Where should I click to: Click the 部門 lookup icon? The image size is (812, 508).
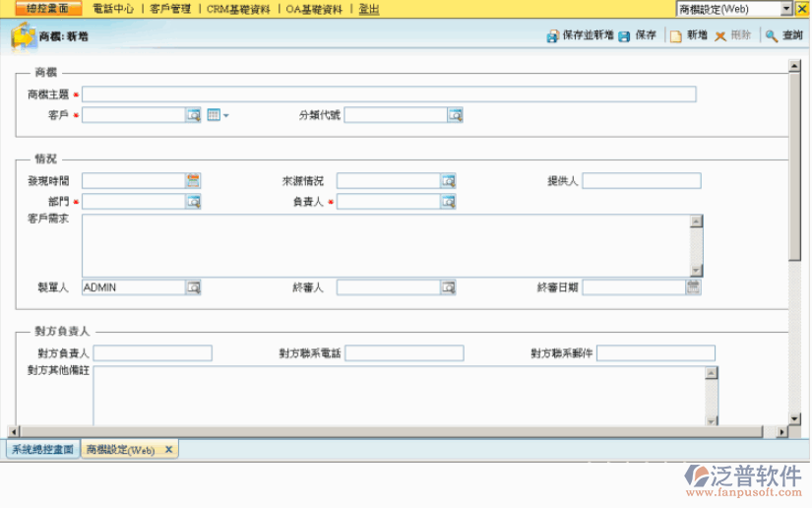point(193,202)
